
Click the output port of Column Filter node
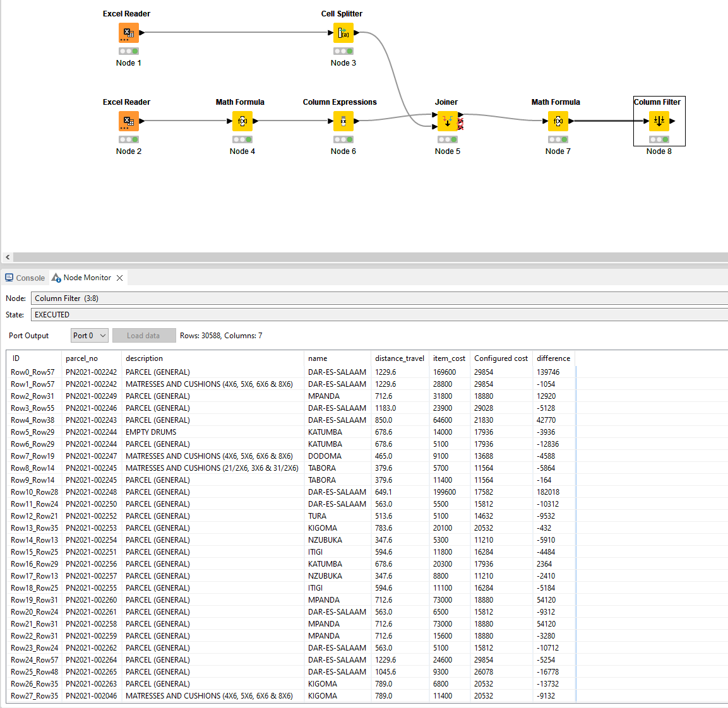click(x=672, y=121)
